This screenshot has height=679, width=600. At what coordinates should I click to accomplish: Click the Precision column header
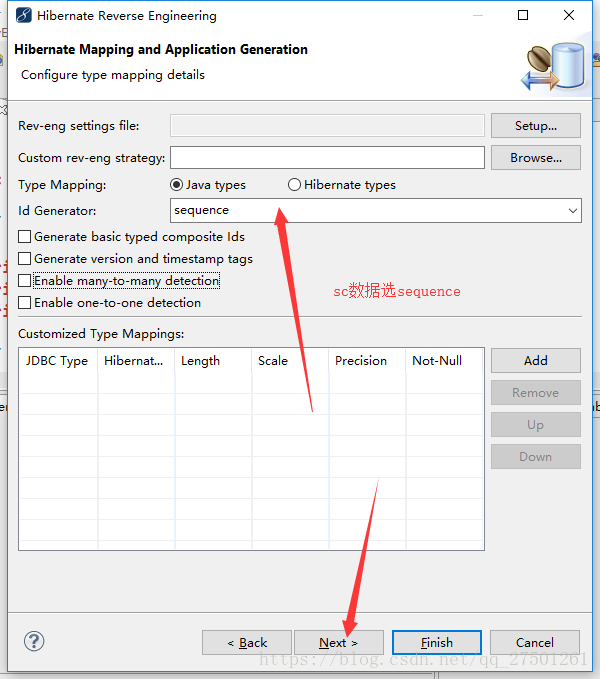[367, 361]
